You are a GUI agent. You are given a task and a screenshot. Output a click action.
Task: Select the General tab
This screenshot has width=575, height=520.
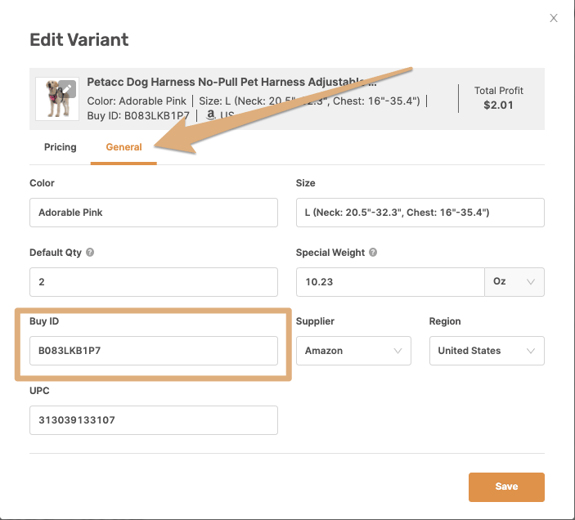pos(124,147)
